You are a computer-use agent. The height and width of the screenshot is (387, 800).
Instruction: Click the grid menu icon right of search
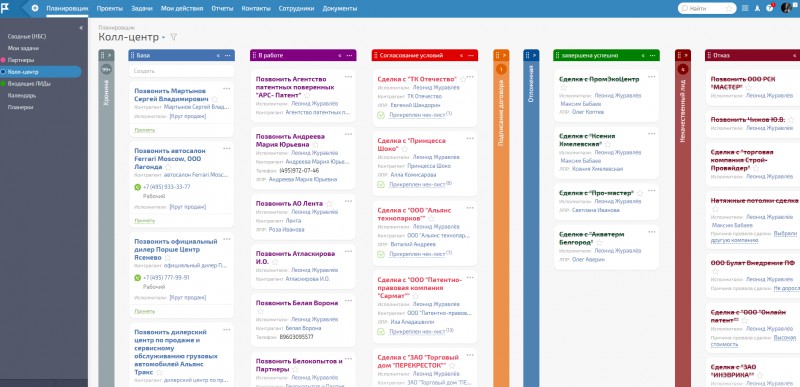[x=745, y=8]
